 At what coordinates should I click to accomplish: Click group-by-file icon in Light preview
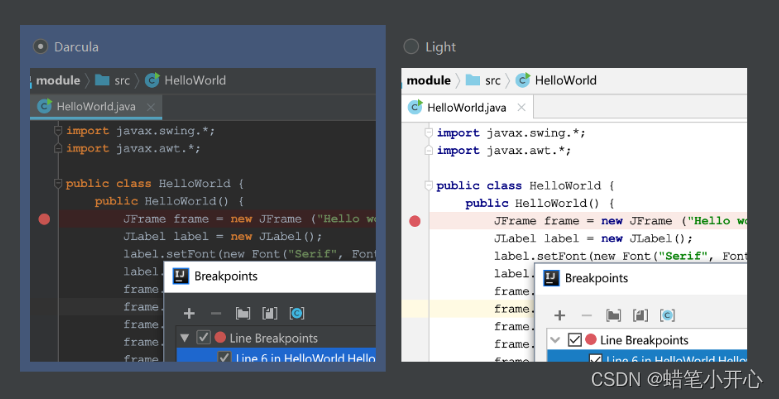640,316
